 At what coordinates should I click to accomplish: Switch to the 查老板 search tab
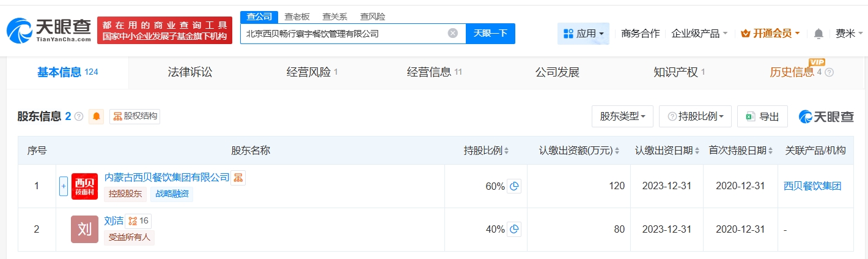(297, 17)
